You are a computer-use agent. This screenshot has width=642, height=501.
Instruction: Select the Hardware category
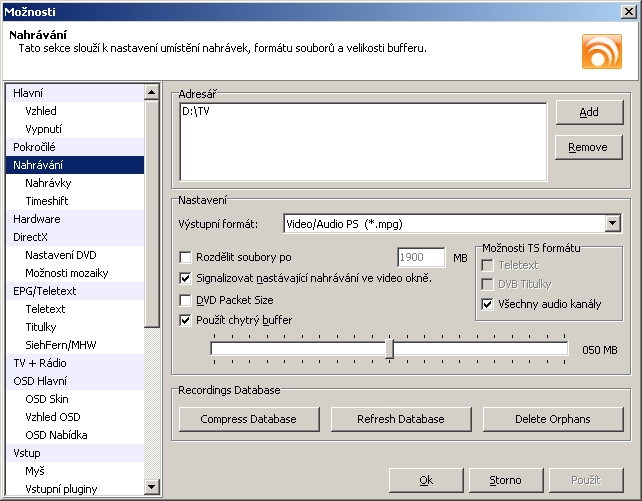[x=75, y=219]
